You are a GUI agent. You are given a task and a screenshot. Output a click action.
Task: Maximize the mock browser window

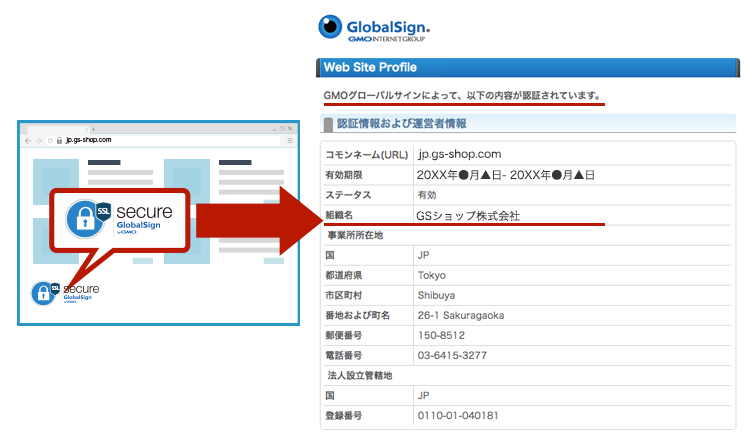click(x=283, y=129)
